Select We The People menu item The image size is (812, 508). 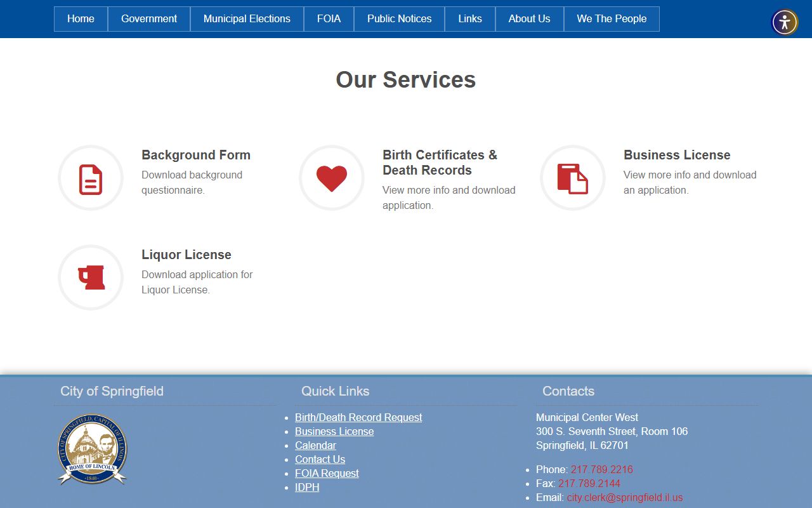(612, 19)
